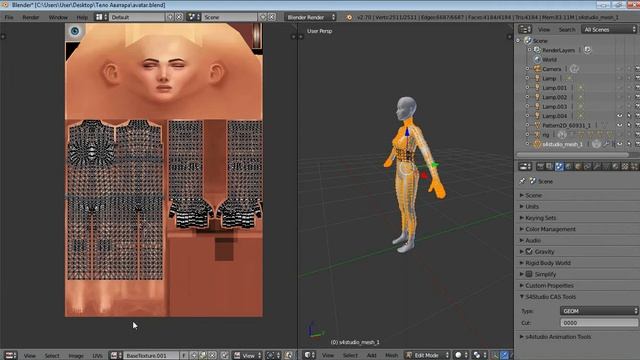The height and width of the screenshot is (360, 640).
Task: Click the screen layout browse icon
Action: [x=101, y=17]
